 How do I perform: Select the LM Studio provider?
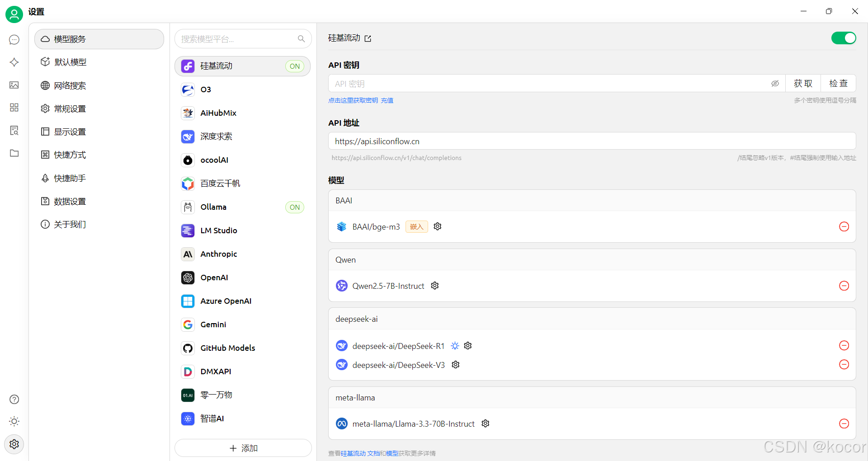(243, 230)
